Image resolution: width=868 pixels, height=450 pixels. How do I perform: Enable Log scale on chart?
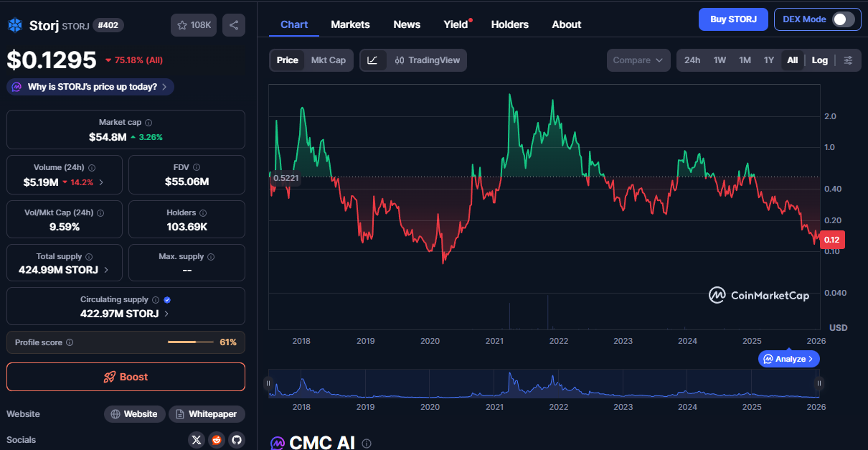point(819,60)
